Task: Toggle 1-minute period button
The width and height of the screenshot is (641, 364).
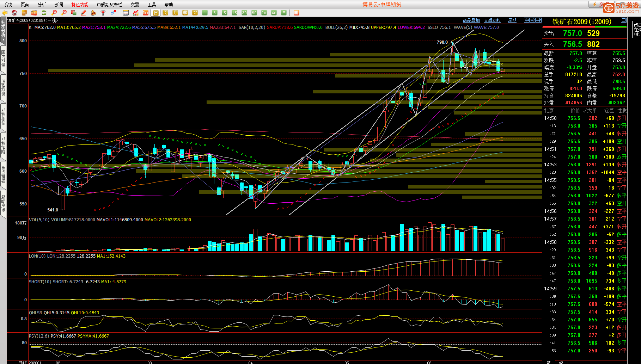Action: pyautogui.click(x=205, y=13)
